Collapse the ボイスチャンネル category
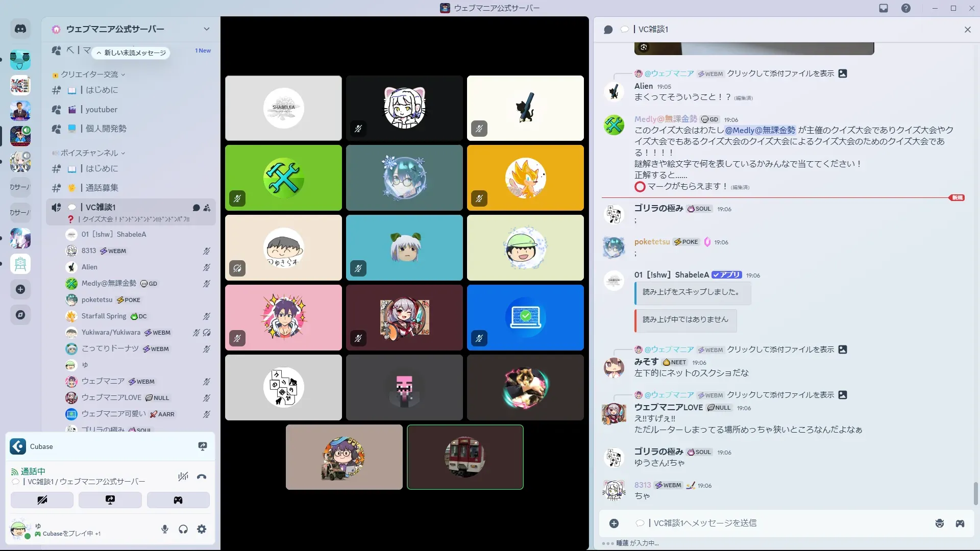Image resolution: width=980 pixels, height=551 pixels. 89,153
